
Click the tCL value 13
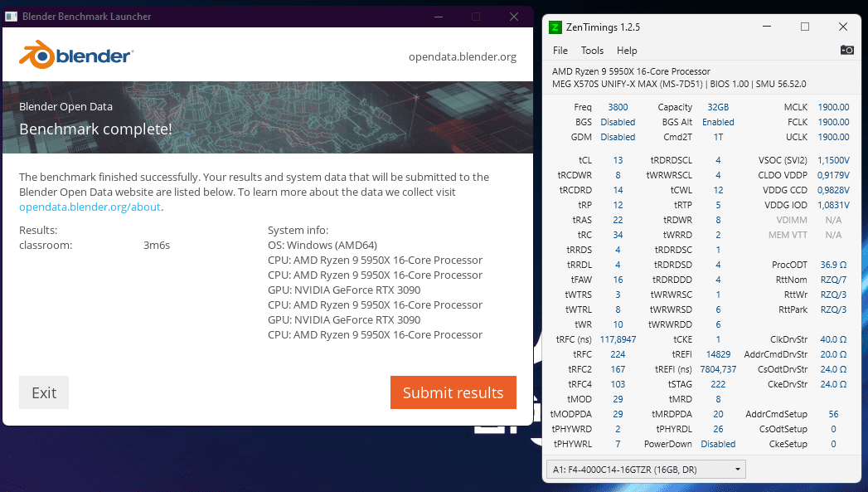click(x=618, y=160)
